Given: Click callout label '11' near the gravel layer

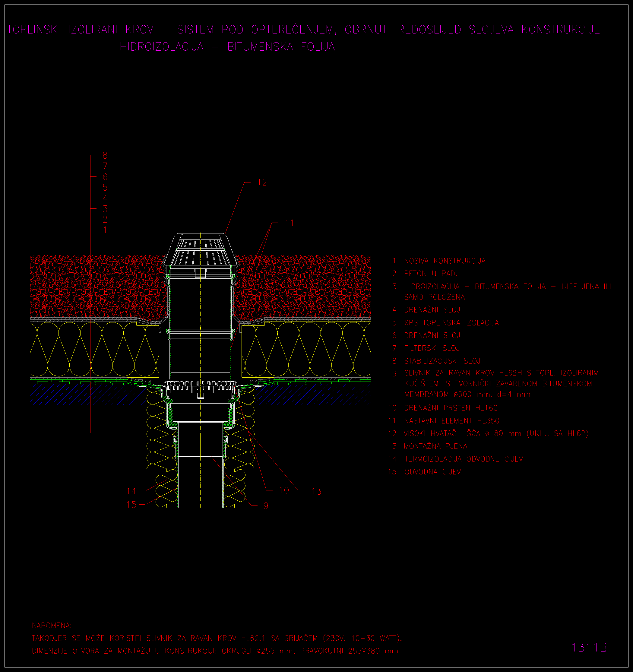Looking at the screenshot, I should click(x=289, y=223).
